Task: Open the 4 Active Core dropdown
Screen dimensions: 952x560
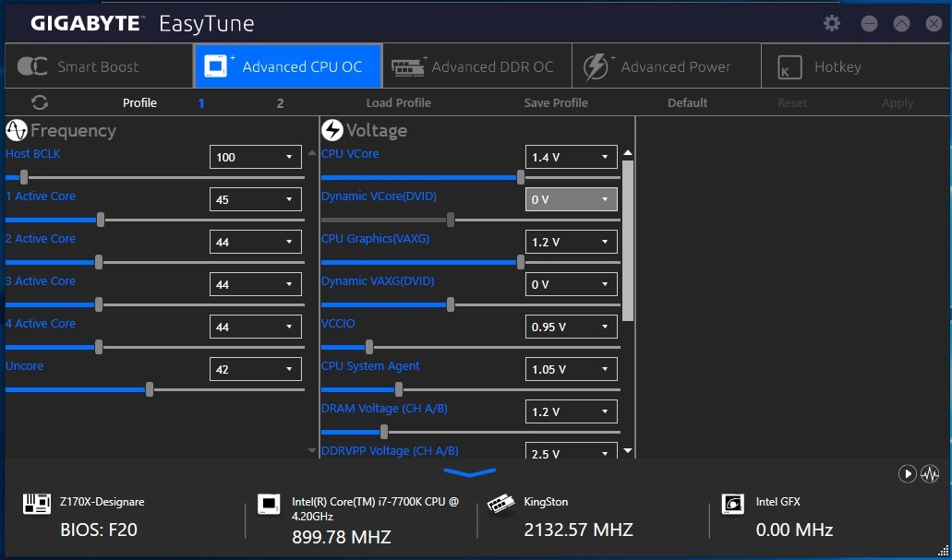Action: pos(256,327)
